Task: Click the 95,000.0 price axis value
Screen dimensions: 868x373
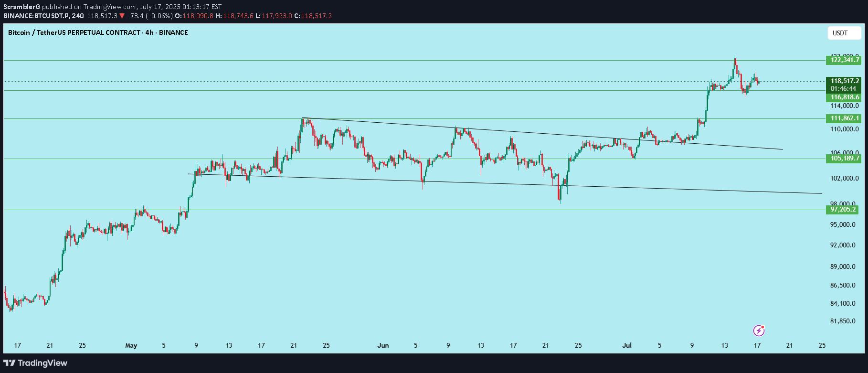Action: pos(843,225)
